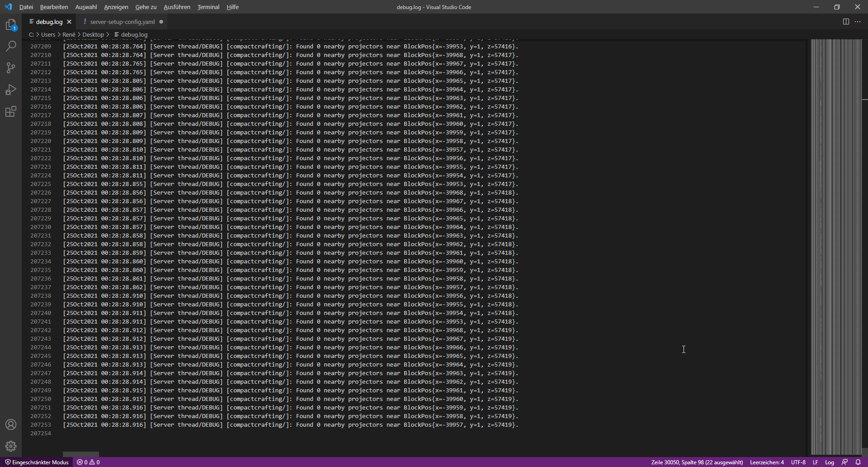Viewport: 868px width, 467px height.
Task: Switch to server-setup-config.yaml tab
Action: [x=122, y=22]
